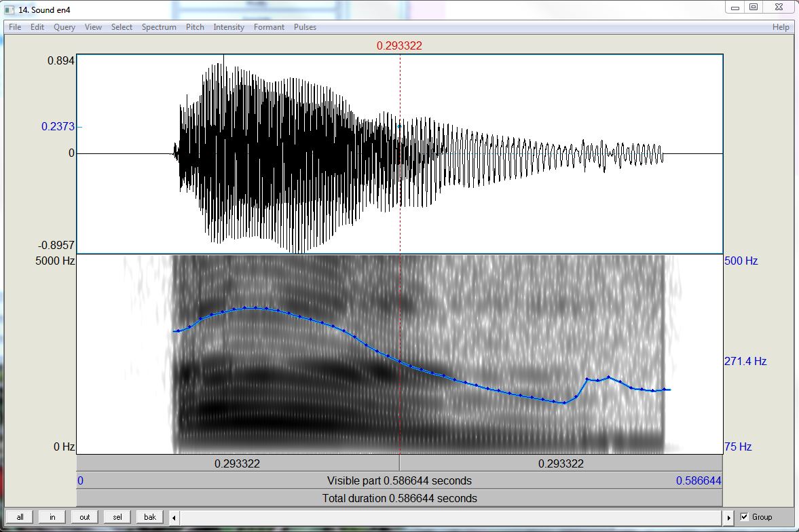
Task: Open the Pulses menu
Action: [305, 27]
